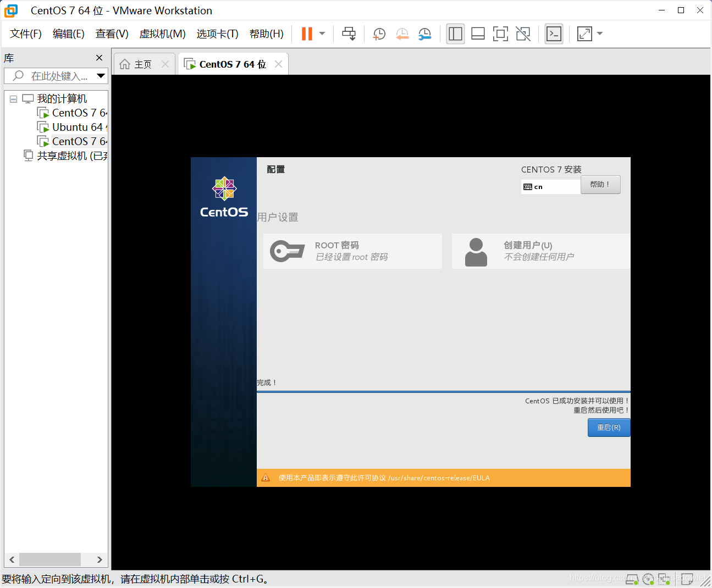Close the CentOS 7 64 位 tab

pyautogui.click(x=278, y=64)
